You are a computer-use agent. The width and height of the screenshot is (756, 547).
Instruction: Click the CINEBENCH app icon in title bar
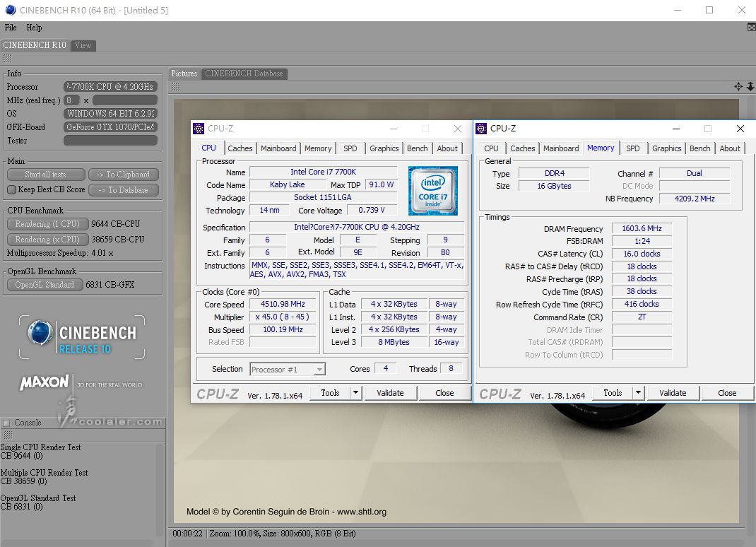click(10, 10)
